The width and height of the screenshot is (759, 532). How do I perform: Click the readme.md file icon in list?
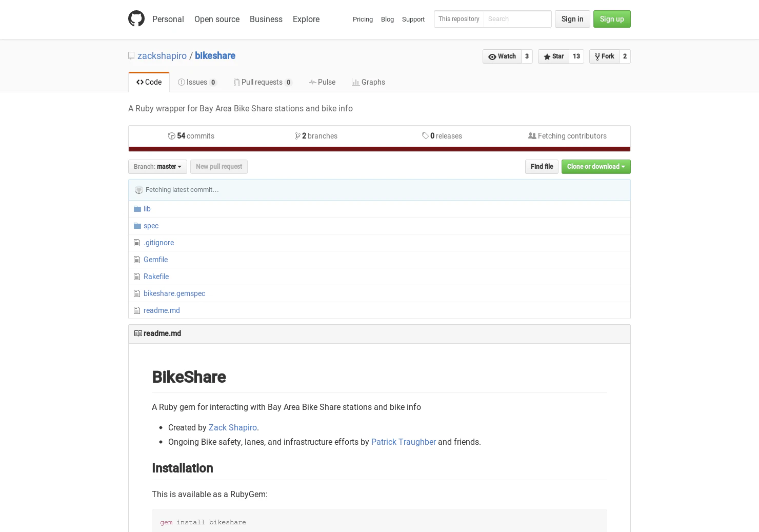click(x=137, y=310)
